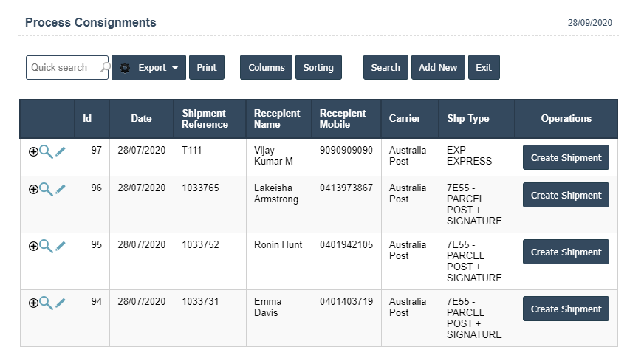Create Shipment for Vijay Kumar M
This screenshot has height=347, width=644.
click(566, 157)
